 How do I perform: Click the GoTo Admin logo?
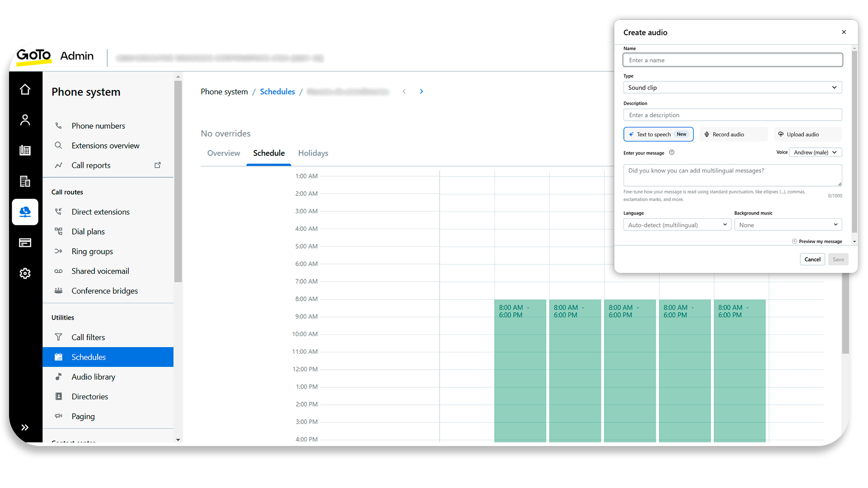tap(55, 56)
